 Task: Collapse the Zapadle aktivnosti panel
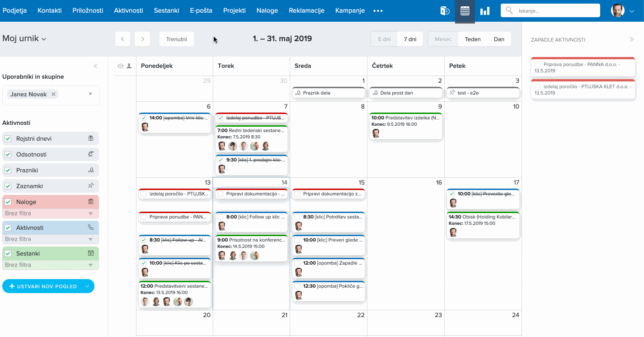point(632,40)
